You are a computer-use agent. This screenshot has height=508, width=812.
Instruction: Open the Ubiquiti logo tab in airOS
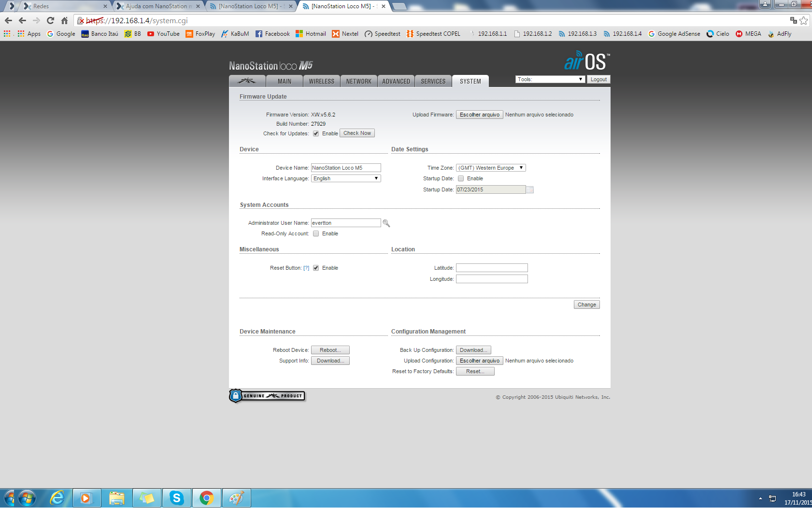[x=247, y=81]
